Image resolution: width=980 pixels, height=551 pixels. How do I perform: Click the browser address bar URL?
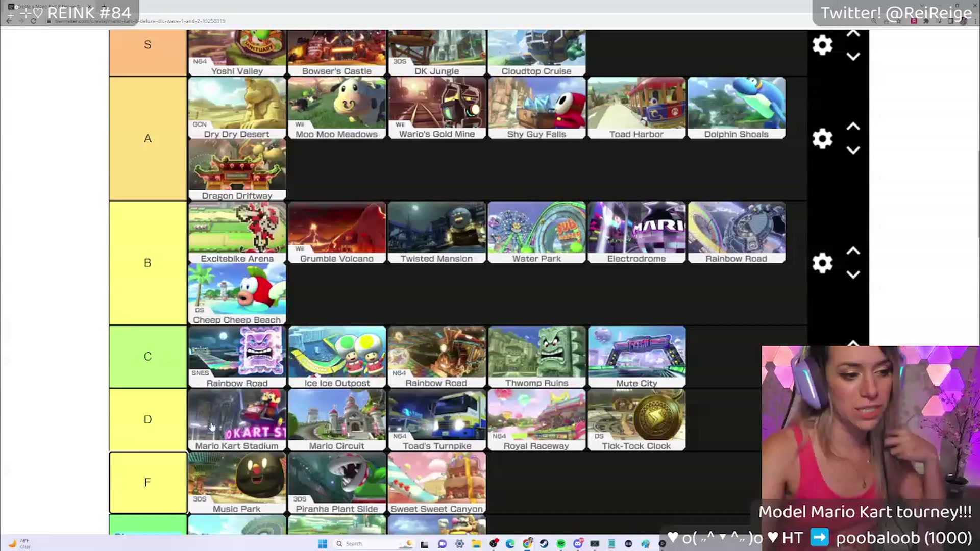pyautogui.click(x=140, y=21)
